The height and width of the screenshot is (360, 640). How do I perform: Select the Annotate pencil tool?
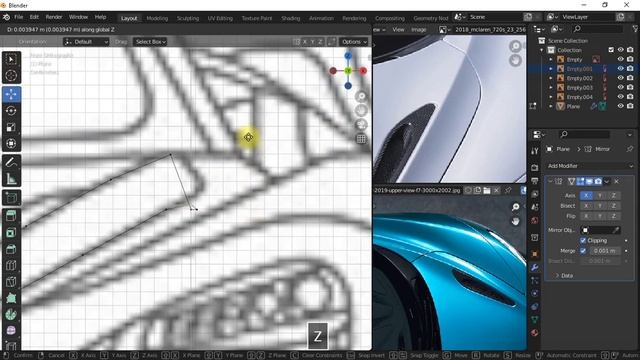(11, 162)
